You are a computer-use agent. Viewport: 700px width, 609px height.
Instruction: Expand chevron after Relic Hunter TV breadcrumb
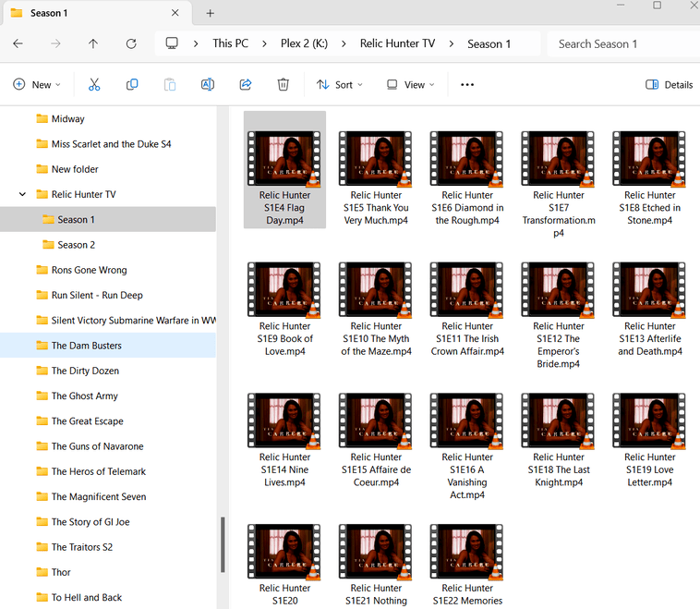(452, 43)
